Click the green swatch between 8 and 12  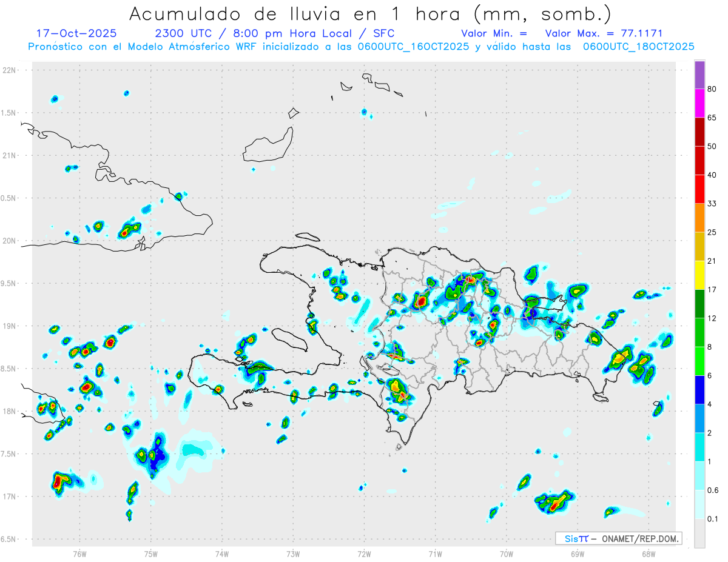(699, 332)
